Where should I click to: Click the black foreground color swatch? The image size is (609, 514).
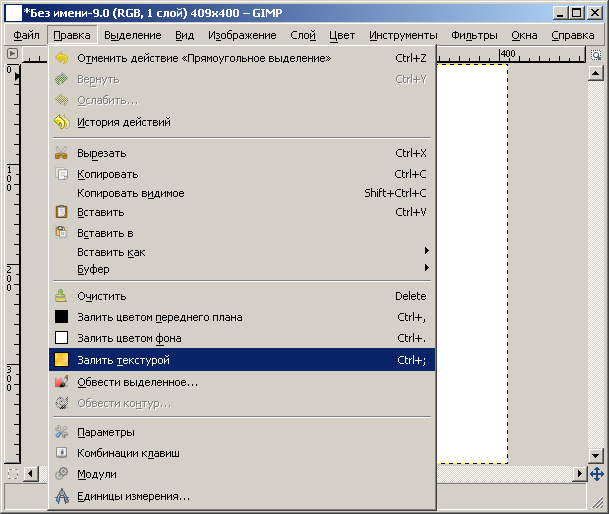pyautogui.click(x=61, y=317)
